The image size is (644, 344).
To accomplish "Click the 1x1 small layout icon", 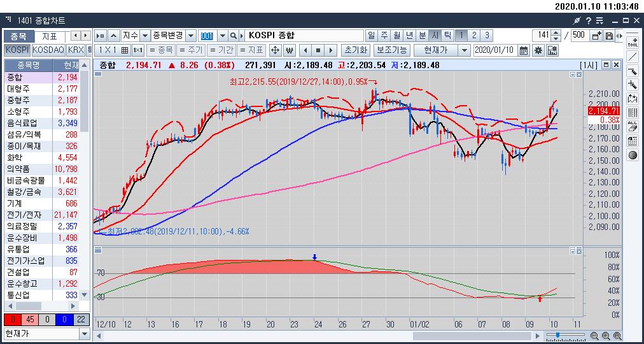I will (138, 50).
